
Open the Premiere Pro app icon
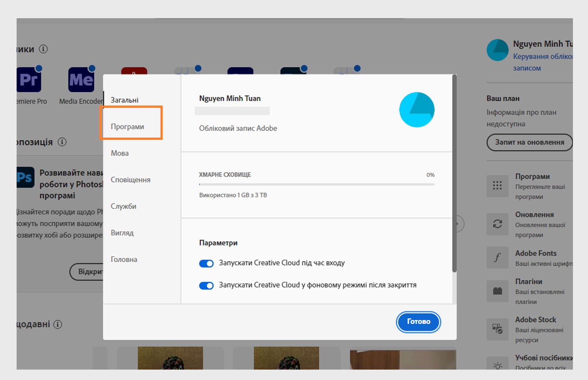(29, 78)
